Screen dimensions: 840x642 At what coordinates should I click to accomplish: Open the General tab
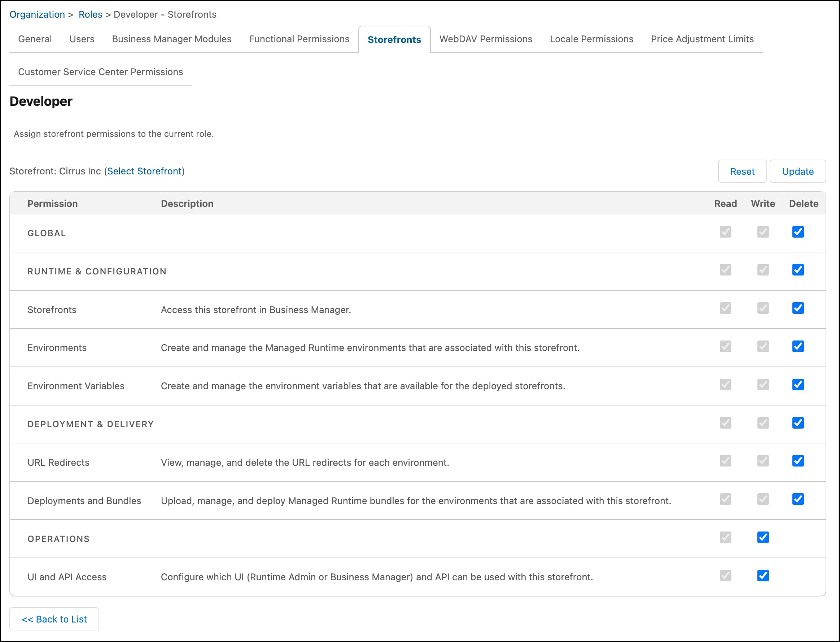pyautogui.click(x=35, y=39)
